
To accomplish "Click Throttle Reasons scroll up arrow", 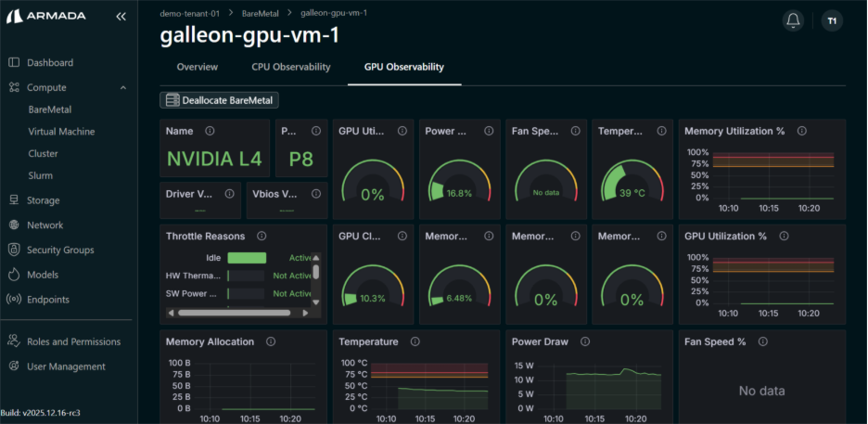I will (x=316, y=257).
